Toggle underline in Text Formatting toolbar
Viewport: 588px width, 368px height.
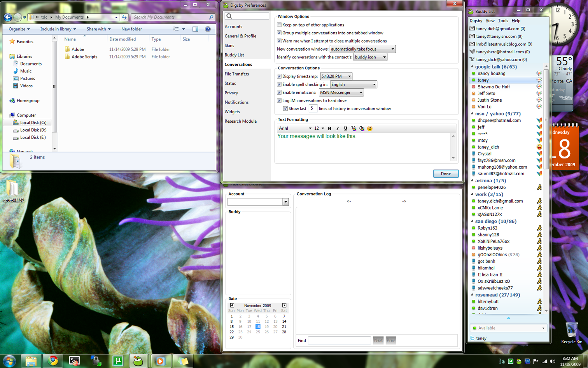click(345, 129)
